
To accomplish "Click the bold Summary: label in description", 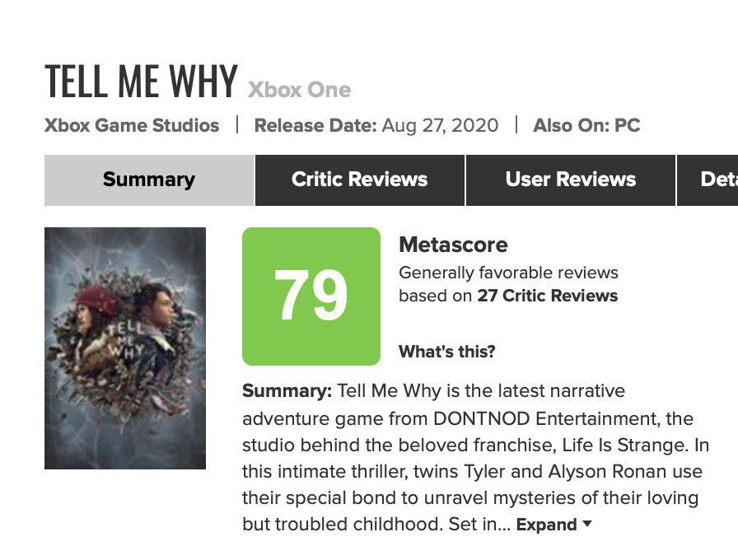I will click(287, 390).
